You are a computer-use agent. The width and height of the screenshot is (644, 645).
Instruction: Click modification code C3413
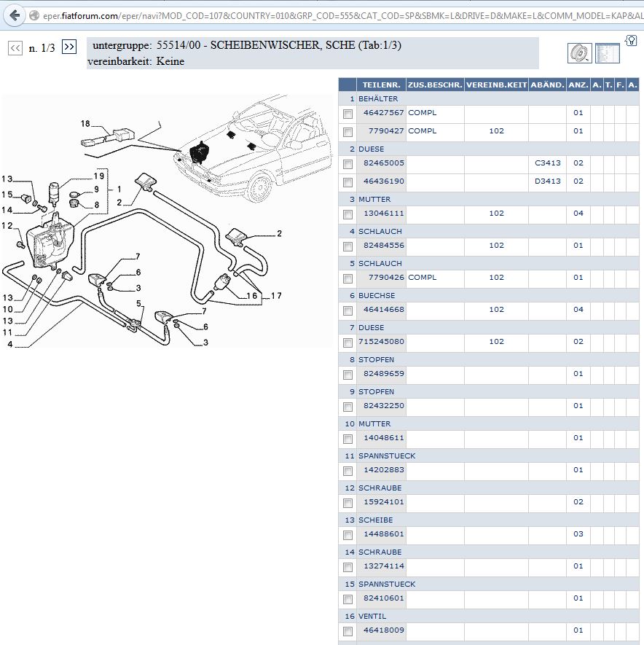click(547, 163)
